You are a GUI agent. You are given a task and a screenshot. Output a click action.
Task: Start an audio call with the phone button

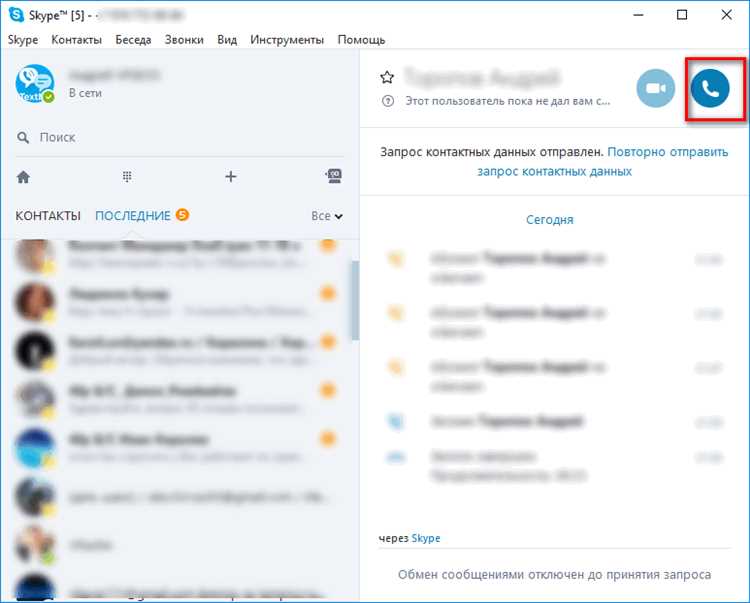coord(710,88)
